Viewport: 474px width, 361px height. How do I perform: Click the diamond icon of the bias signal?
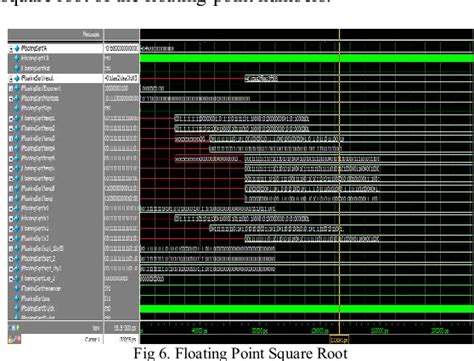[17, 299]
